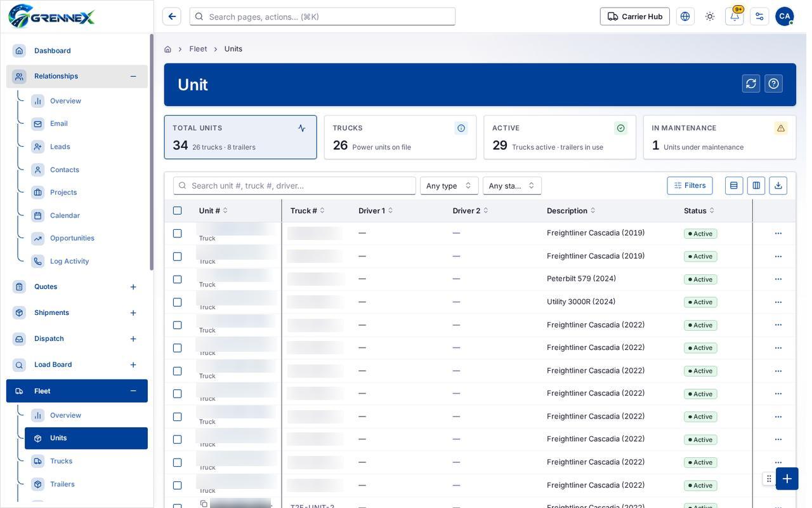Toggle the select-all checkbox in table header

click(x=178, y=211)
